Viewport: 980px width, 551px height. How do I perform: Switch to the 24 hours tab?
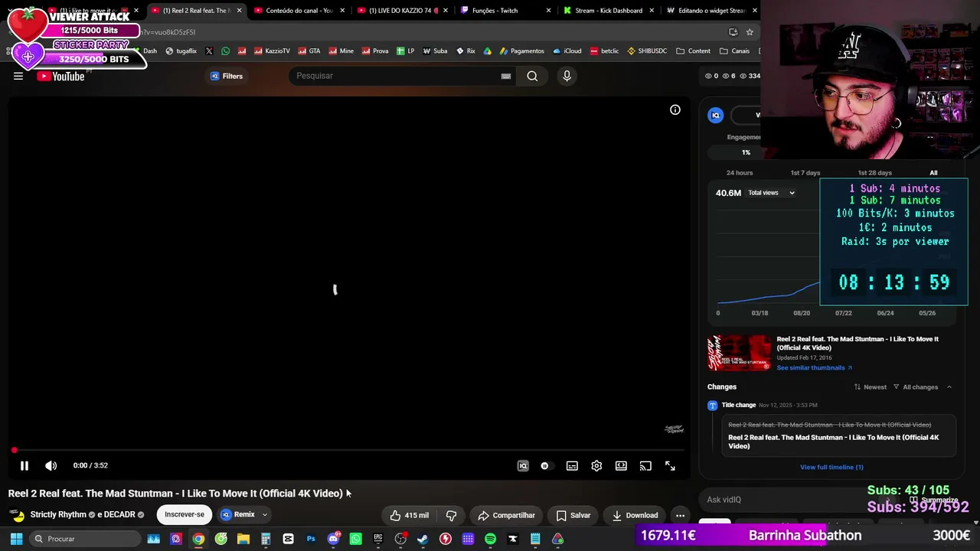[x=740, y=173]
